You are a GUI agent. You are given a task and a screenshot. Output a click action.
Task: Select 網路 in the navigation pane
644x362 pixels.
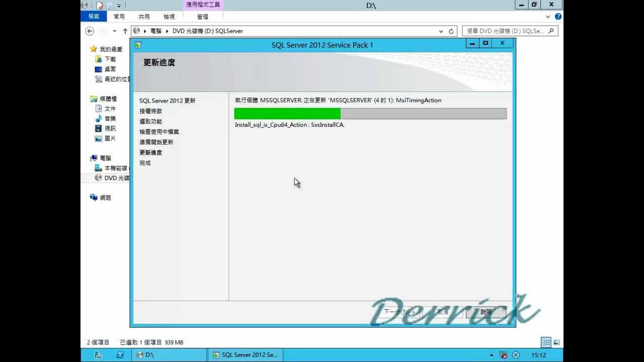101,198
